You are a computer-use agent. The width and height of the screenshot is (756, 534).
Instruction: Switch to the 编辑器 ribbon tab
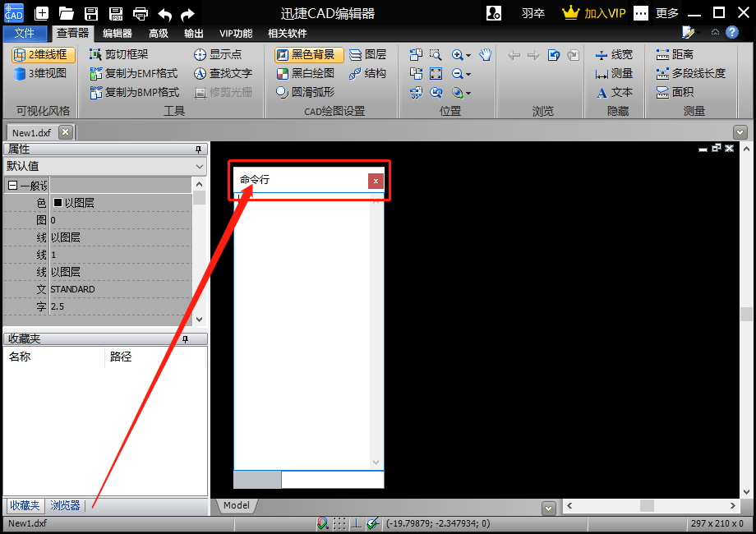click(x=118, y=33)
